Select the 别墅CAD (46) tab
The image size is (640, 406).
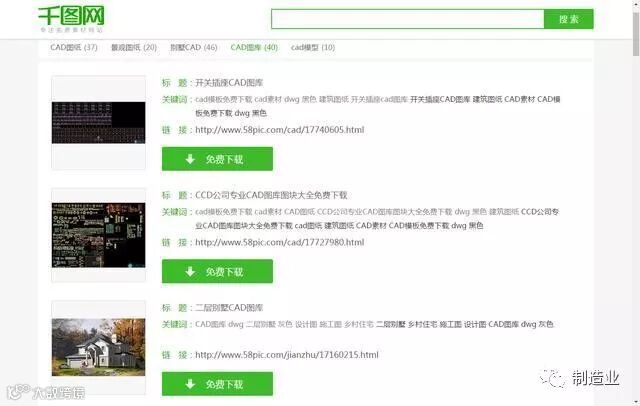pos(193,47)
